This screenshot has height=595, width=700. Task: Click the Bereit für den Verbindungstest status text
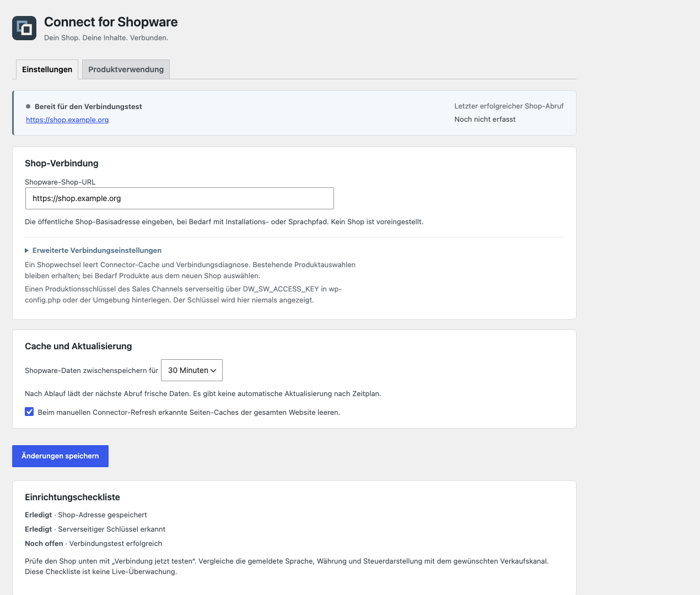(88, 106)
